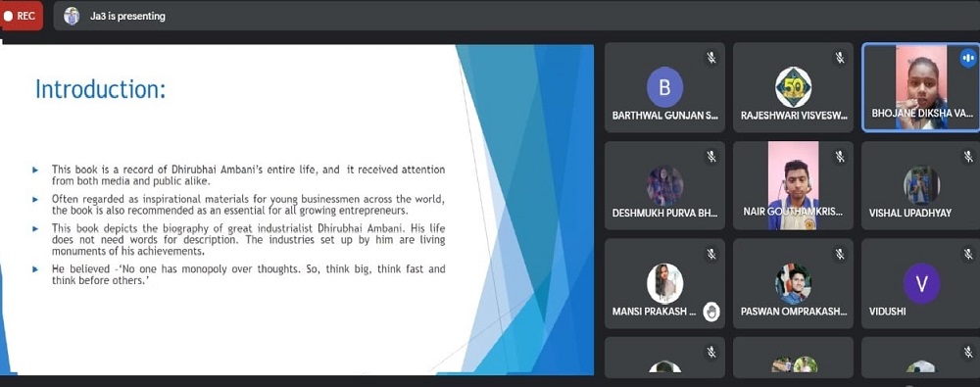Click the Introduction slide heading
This screenshot has height=387, width=980.
click(101, 89)
